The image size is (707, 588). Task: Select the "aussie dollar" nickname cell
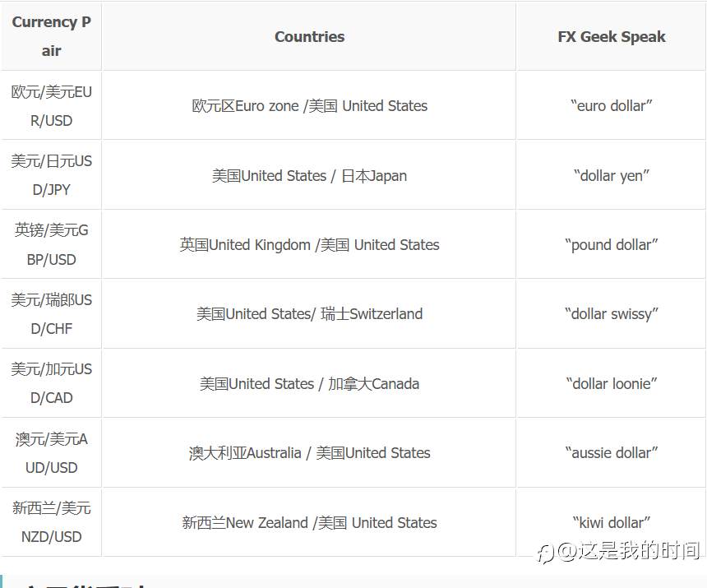click(611, 453)
